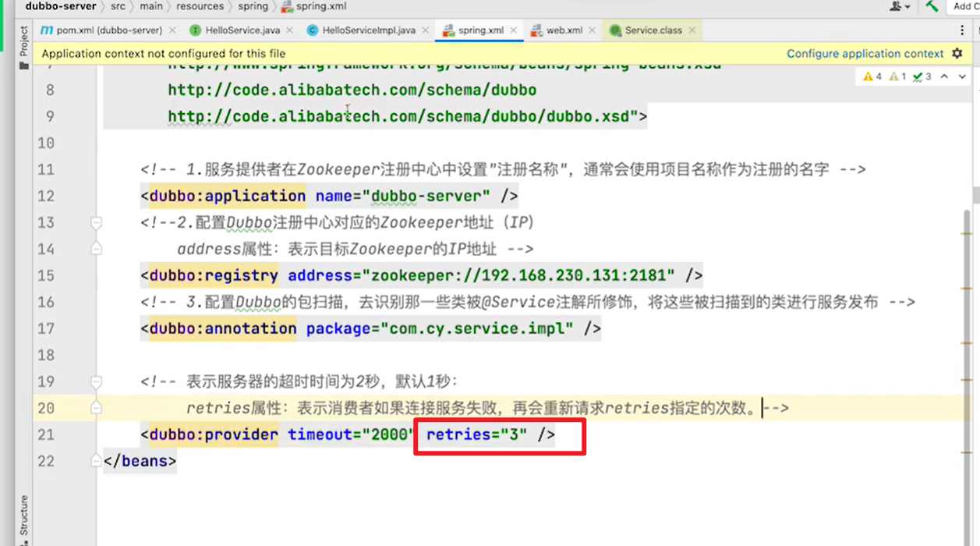This screenshot has width=980, height=546.
Task: Collapse comment fold end marker on line 14
Action: 96,249
